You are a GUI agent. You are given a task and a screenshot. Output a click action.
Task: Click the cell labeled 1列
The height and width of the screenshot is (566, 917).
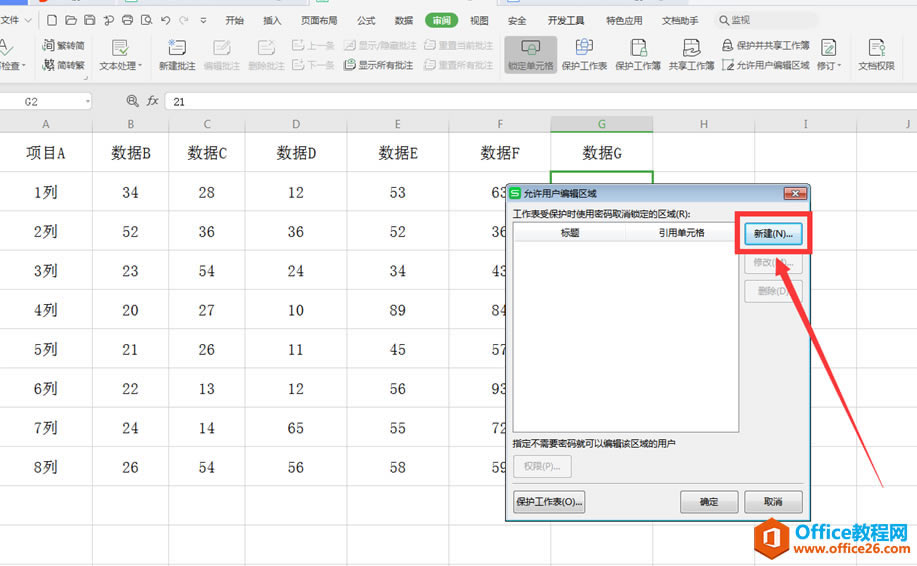(46, 192)
